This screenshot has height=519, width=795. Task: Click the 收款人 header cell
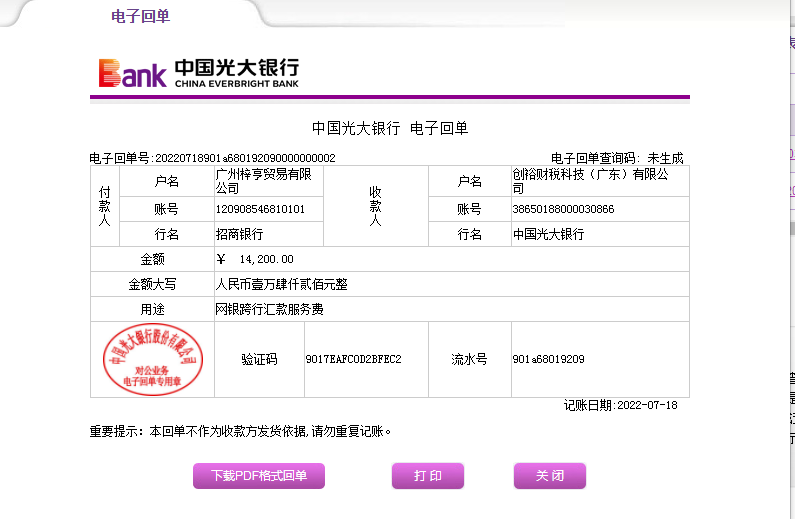376,206
